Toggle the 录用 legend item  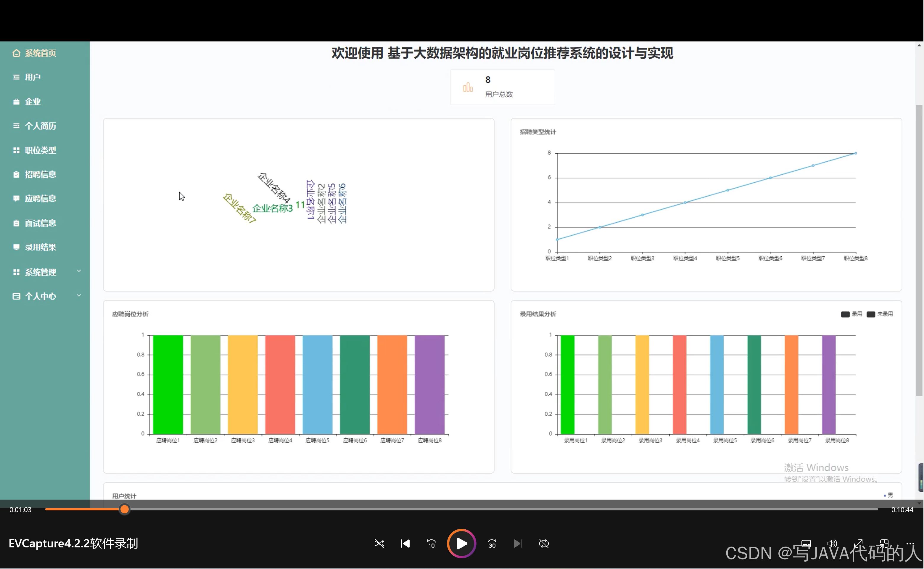point(851,314)
